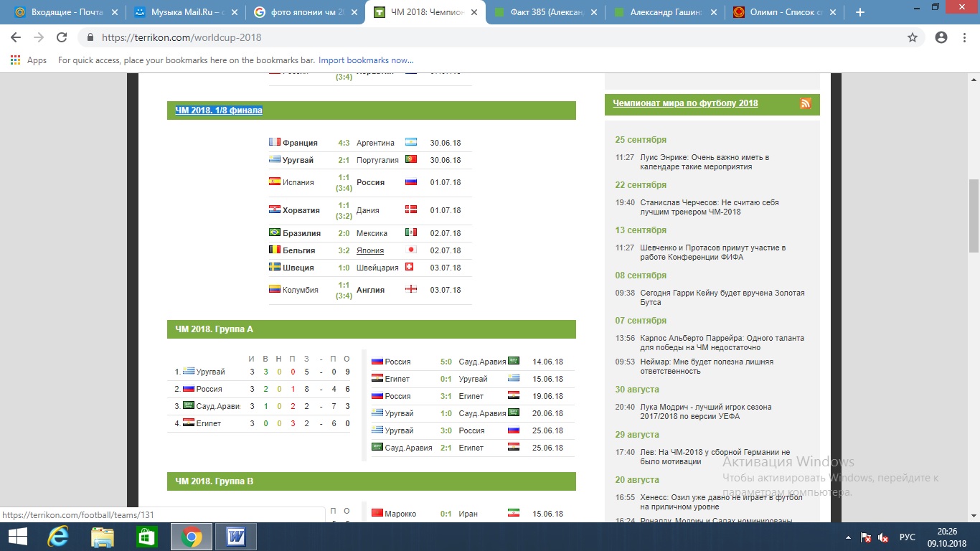
Task: Close the Музыка Mail.Ru tab
Action: pos(234,12)
